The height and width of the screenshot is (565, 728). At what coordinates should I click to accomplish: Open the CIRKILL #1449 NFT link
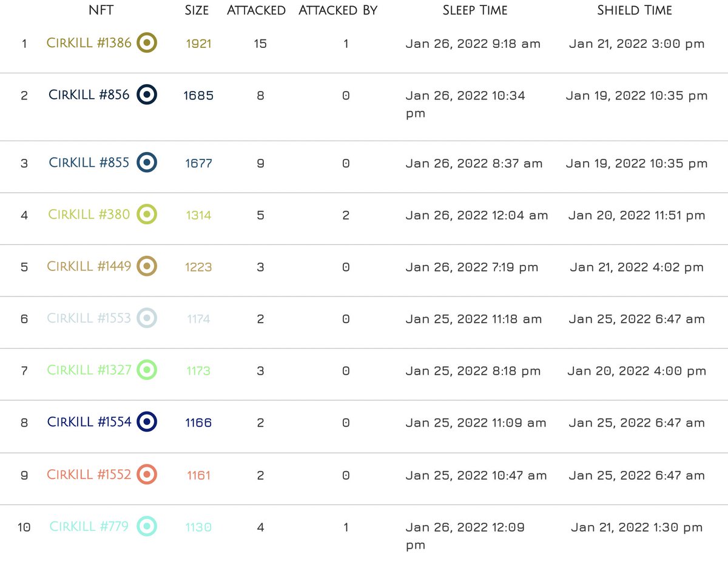89,267
